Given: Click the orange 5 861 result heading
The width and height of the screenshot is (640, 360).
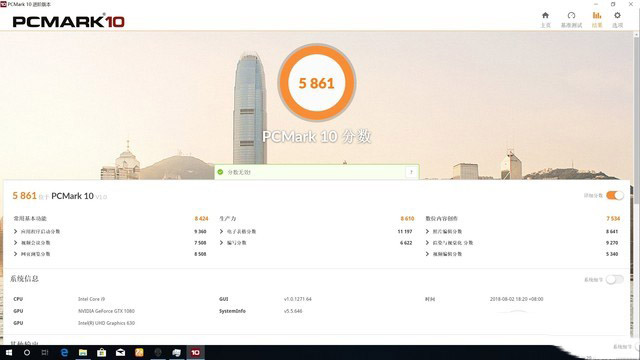Looking at the screenshot, I should [24, 196].
